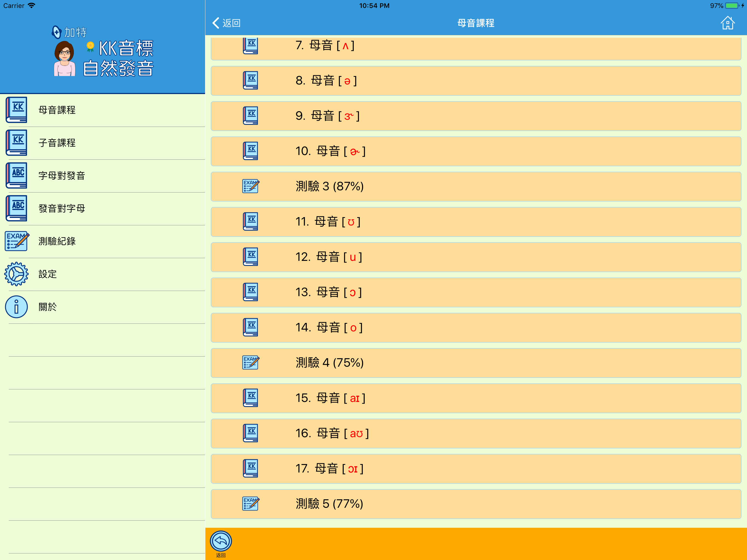Tap the KK book icon for lesson 8
The image size is (747, 560).
(x=250, y=80)
